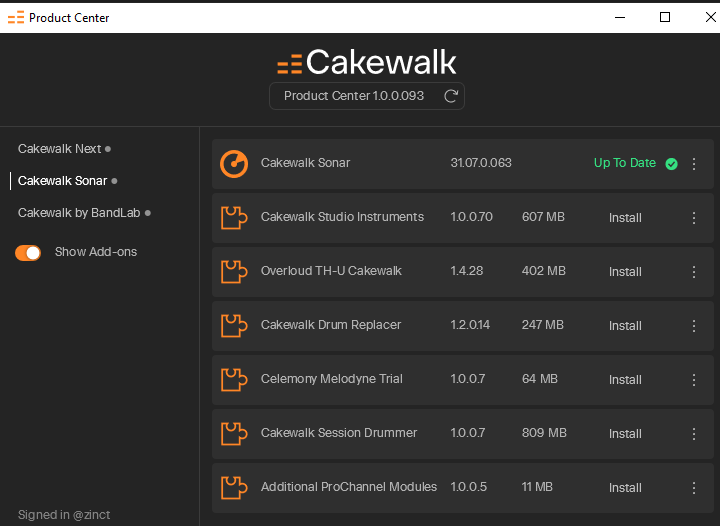Click the Overloud TH-U Cakewalk product name
Screen dimensions: 720x526
(331, 271)
